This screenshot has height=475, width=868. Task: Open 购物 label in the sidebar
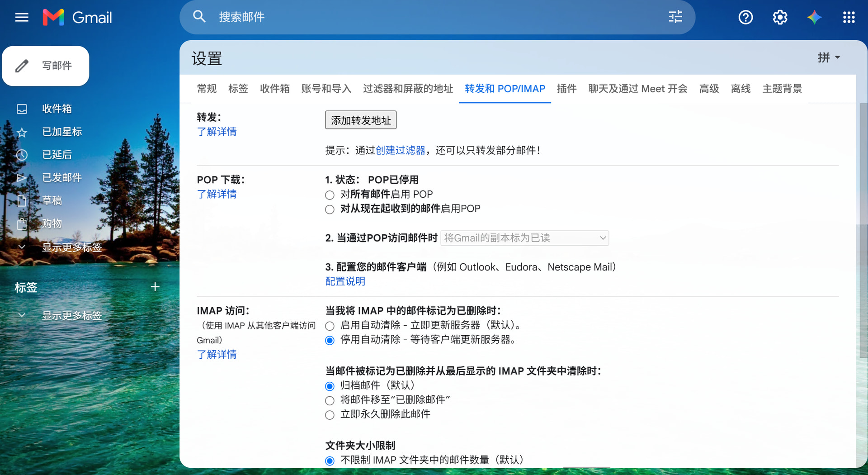(52, 223)
